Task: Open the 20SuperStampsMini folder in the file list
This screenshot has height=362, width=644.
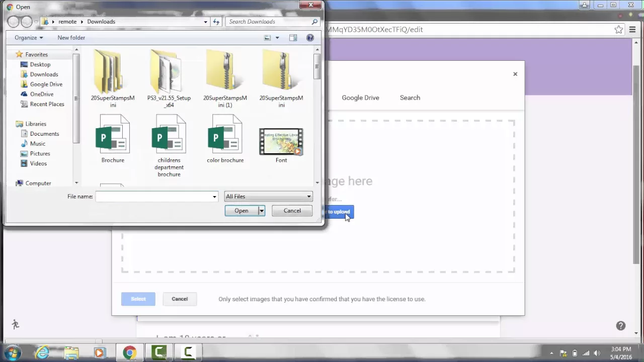Action: click(x=113, y=78)
